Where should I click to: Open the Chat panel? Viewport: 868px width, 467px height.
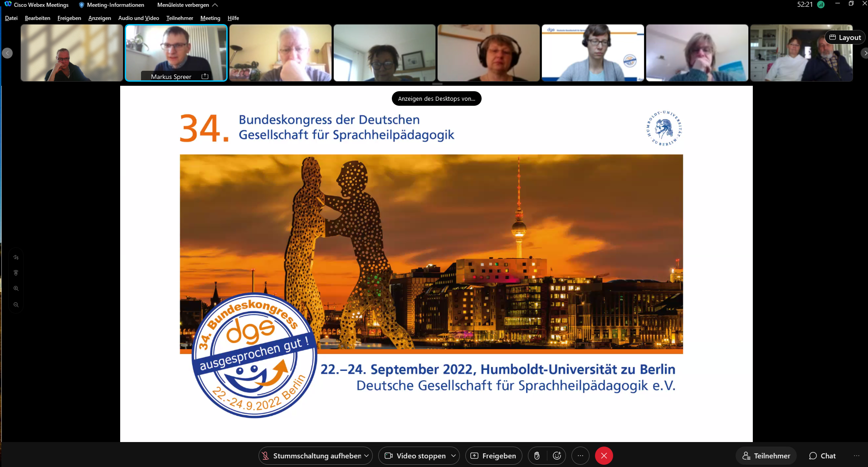tap(822, 456)
